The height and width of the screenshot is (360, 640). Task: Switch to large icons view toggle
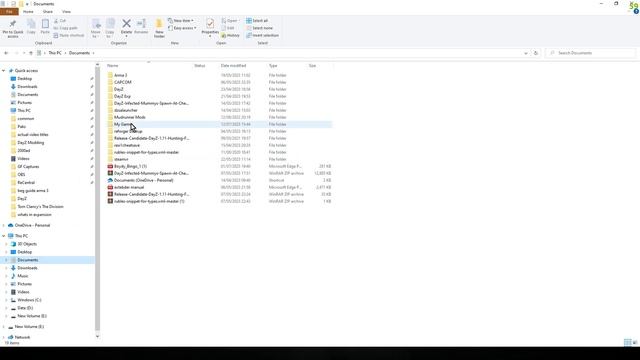[x=635, y=342]
